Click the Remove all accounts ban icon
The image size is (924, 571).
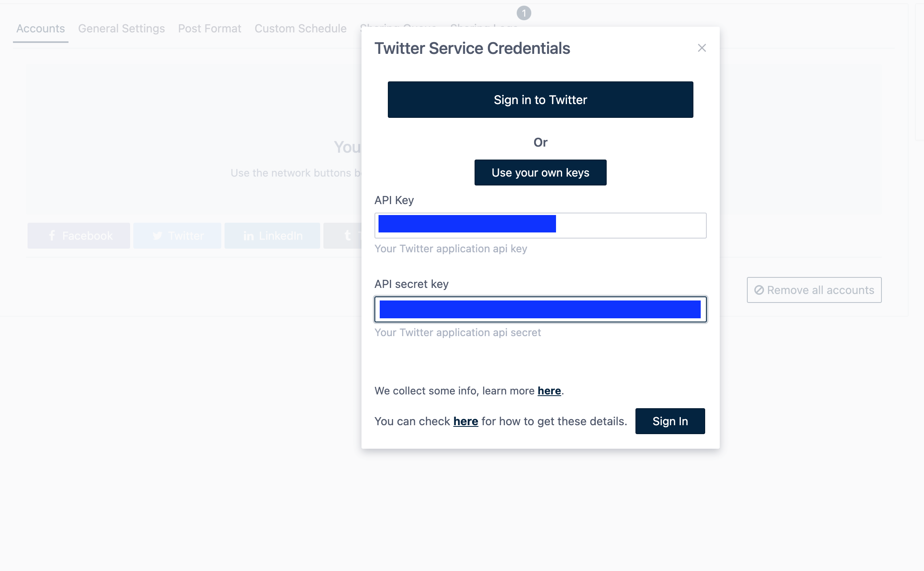click(759, 290)
